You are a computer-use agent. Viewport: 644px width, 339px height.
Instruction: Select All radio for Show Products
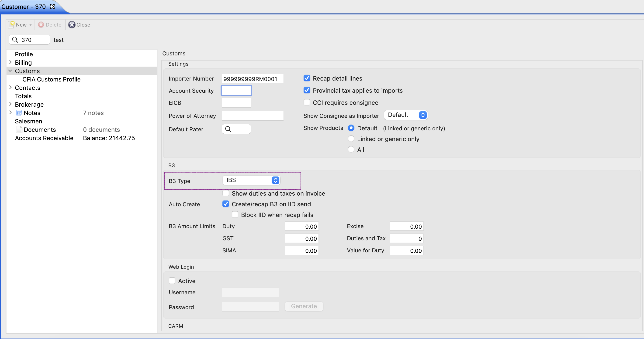[351, 149]
